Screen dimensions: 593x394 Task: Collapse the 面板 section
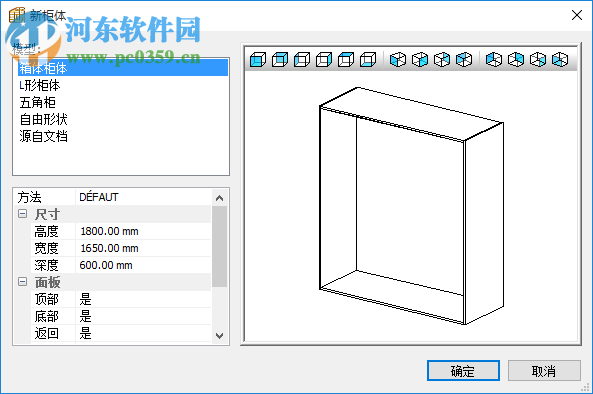point(23,282)
